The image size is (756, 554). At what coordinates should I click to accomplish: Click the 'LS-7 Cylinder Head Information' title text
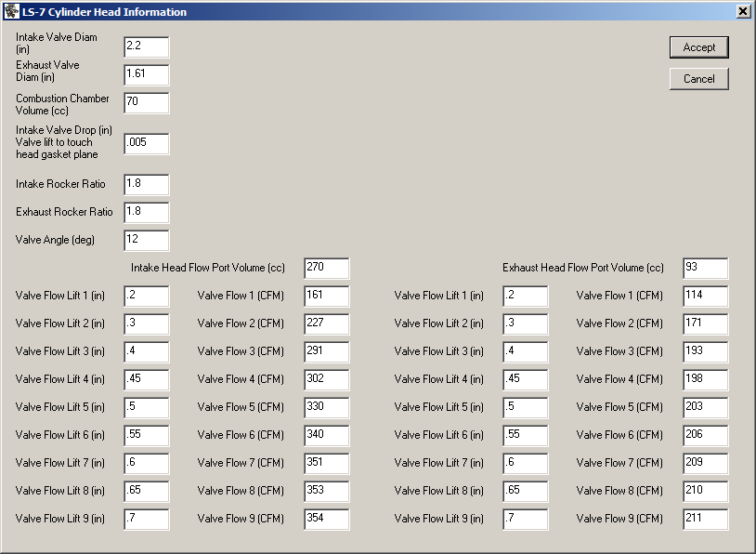[104, 11]
